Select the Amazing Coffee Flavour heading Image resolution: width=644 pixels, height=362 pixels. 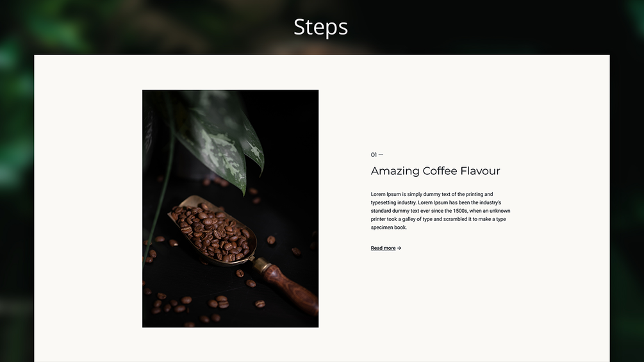[435, 170]
